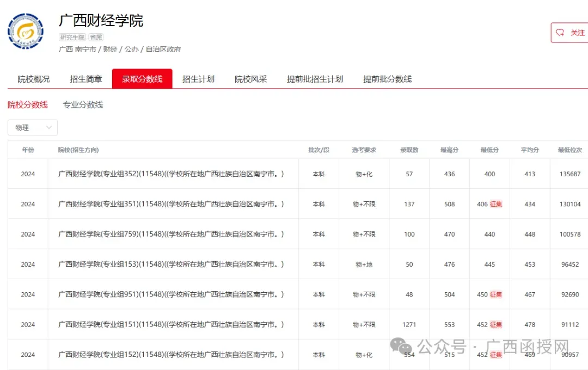588x370 pixels.
Task: Follow the school with 关注 button
Action: [569, 33]
